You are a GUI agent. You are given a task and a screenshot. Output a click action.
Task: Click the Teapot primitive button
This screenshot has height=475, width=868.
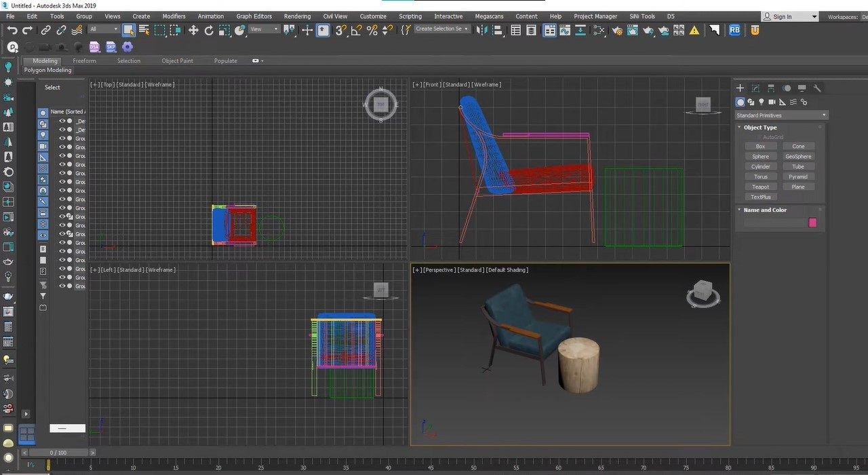pyautogui.click(x=760, y=187)
